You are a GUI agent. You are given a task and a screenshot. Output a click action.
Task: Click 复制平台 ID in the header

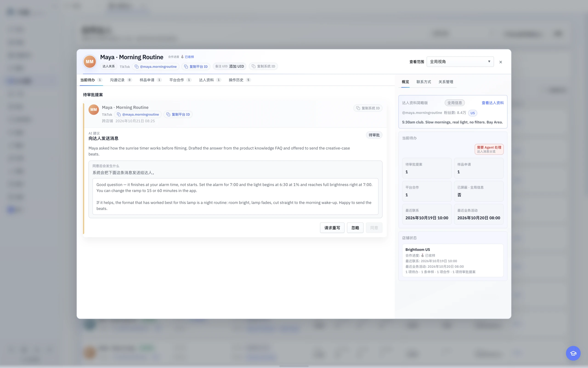tap(196, 66)
